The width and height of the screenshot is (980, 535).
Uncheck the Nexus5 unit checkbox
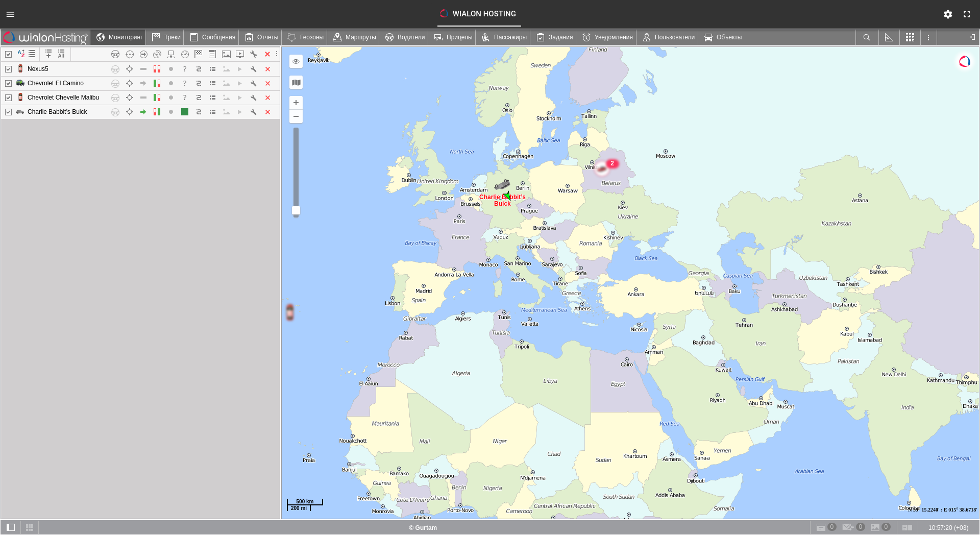coord(9,69)
